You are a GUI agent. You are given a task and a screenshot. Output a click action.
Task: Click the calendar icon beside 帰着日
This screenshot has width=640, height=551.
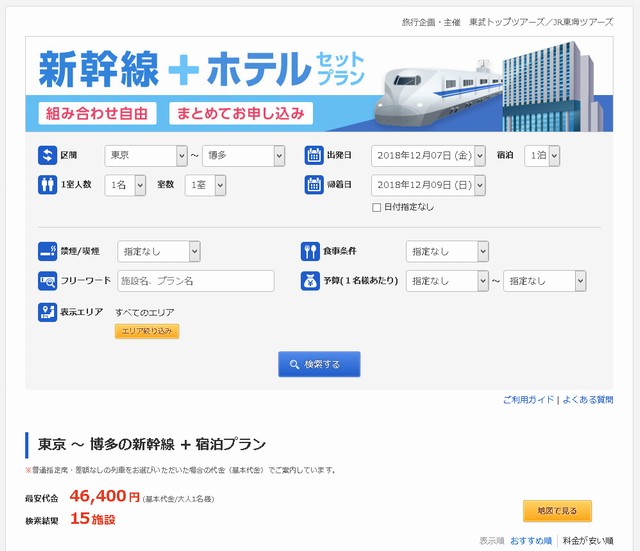point(314,185)
